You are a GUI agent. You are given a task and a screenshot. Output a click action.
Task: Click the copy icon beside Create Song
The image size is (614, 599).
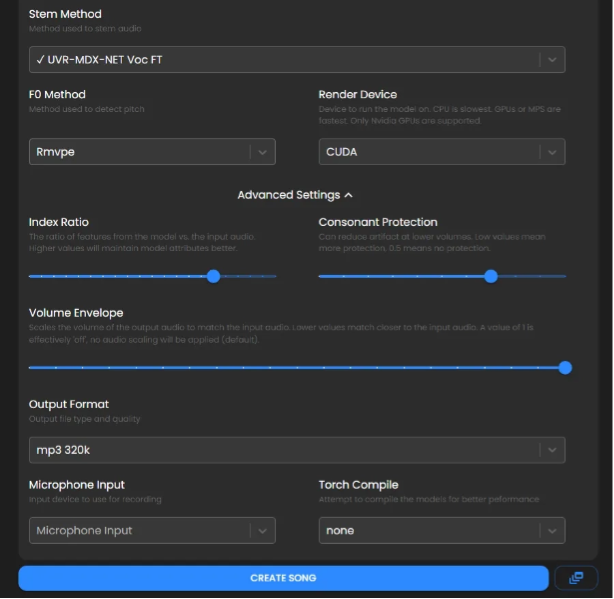[575, 578]
